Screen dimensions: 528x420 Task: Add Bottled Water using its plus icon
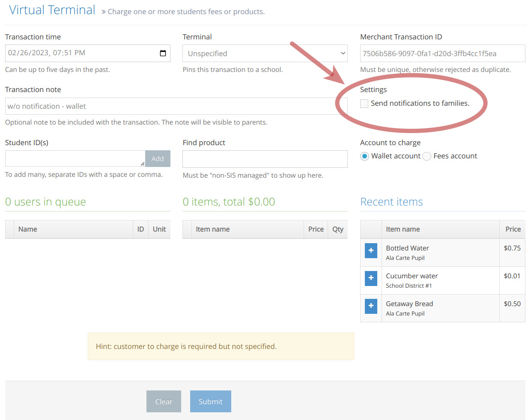[x=371, y=250]
